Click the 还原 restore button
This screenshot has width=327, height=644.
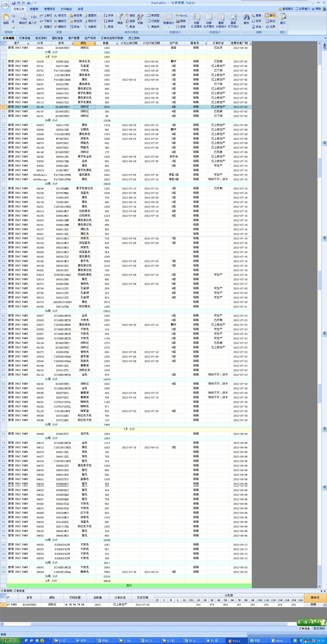270,27
